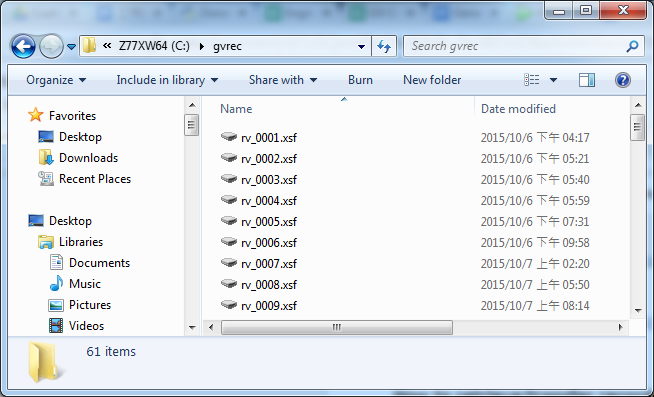Select file rv_0004.xsf
The width and height of the screenshot is (654, 397).
click(269, 201)
